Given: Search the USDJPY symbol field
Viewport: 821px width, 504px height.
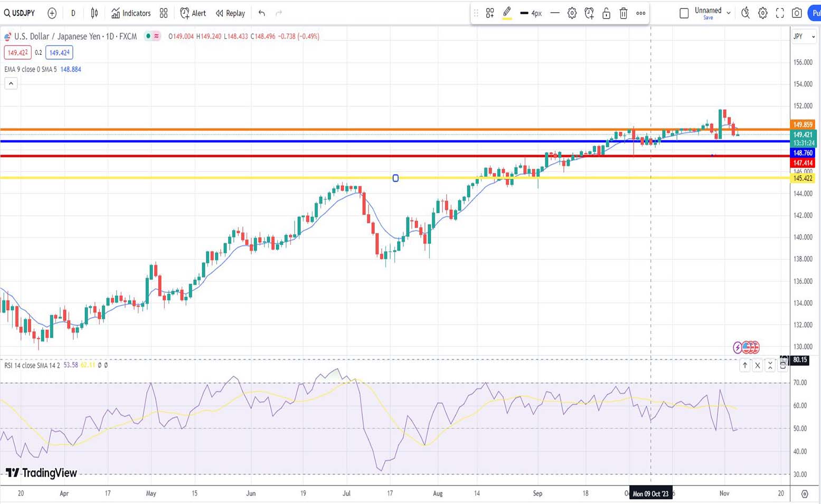Looking at the screenshot, I should click(20, 13).
